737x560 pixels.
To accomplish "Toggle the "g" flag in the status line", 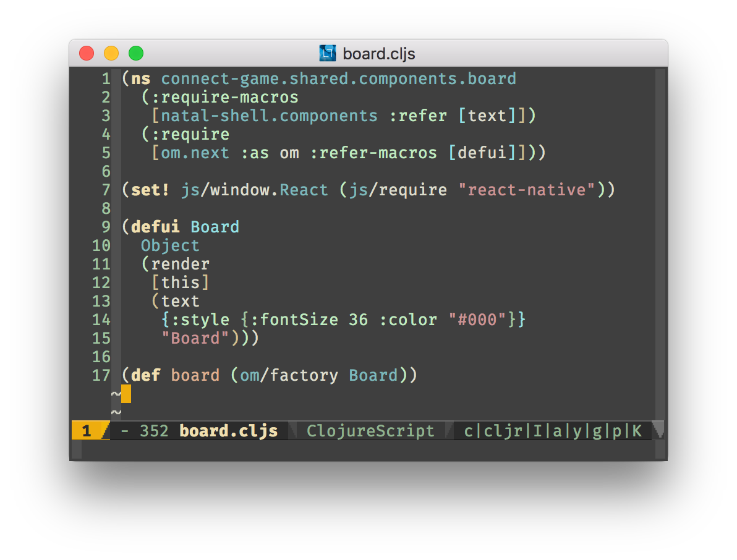I will [595, 431].
